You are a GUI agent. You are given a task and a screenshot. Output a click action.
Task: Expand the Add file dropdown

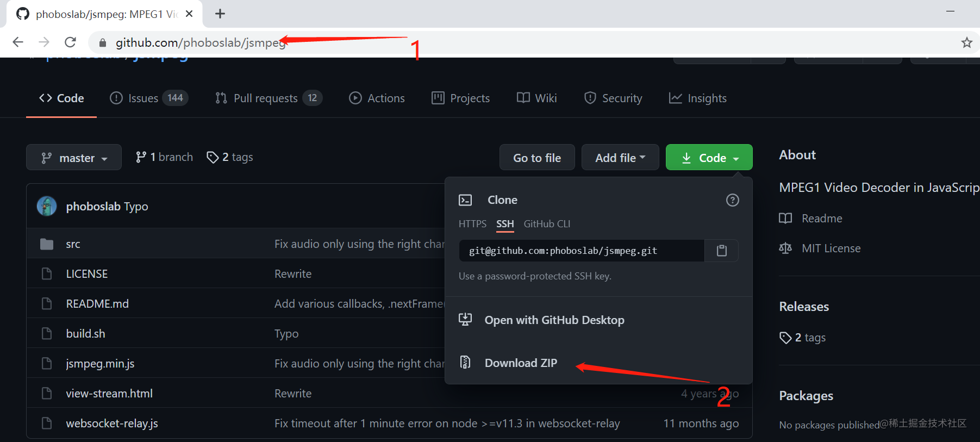click(x=620, y=158)
